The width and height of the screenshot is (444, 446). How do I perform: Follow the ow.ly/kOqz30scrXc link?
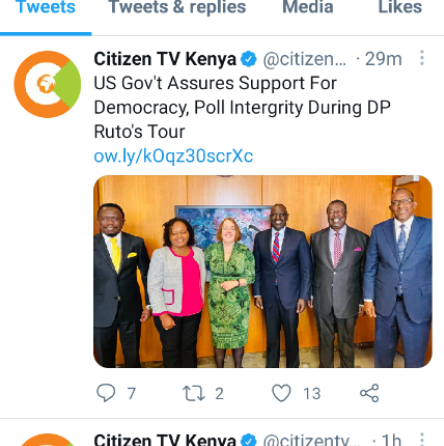pos(173,156)
